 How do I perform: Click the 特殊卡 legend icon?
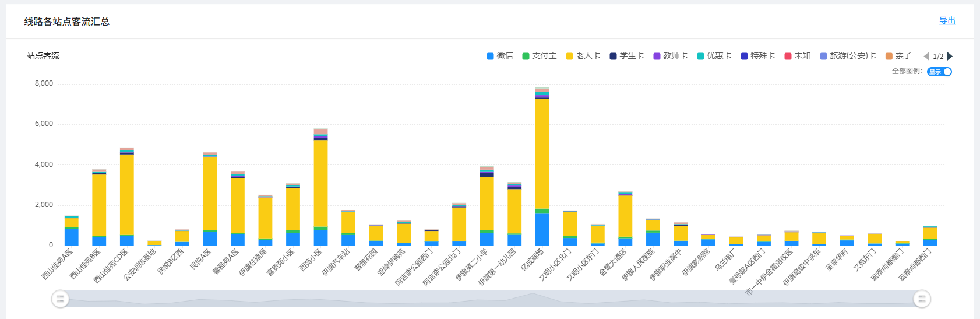tap(744, 56)
